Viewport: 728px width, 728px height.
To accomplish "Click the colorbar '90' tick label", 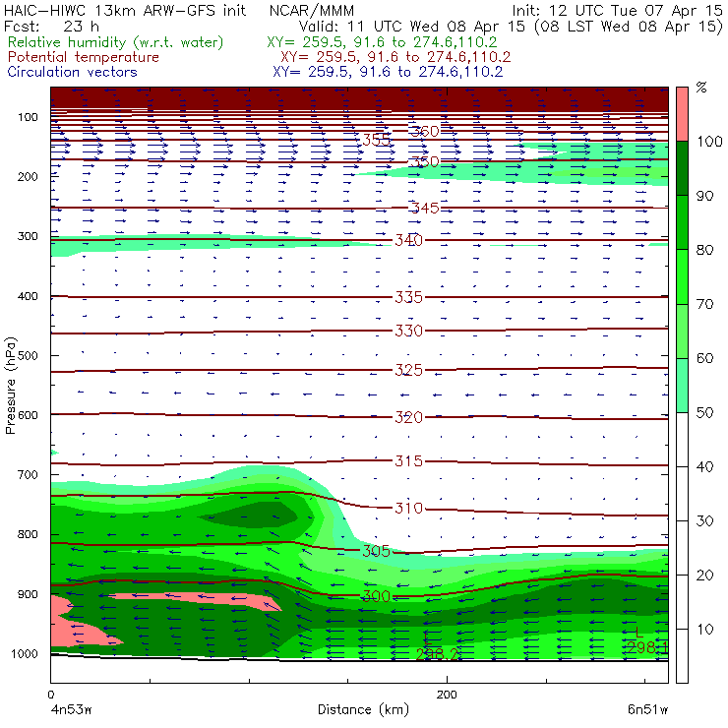I will tap(704, 196).
